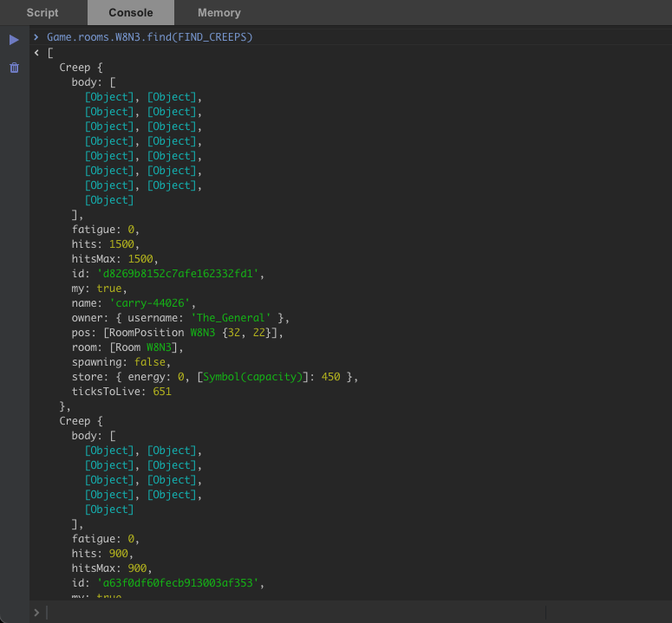
Task: Click the ticksToLive value 651
Action: pos(162,392)
